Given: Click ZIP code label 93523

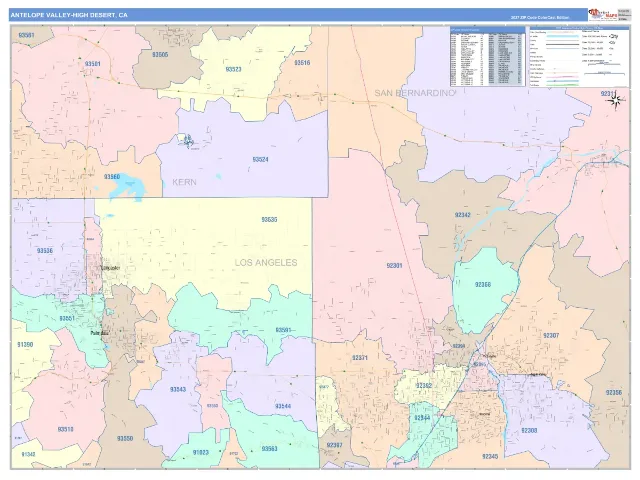Looking at the screenshot, I should tap(233, 69).
